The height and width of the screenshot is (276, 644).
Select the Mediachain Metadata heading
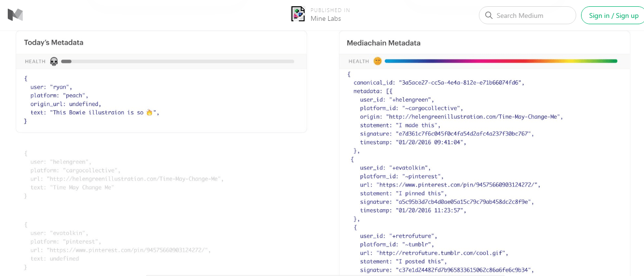point(383,43)
